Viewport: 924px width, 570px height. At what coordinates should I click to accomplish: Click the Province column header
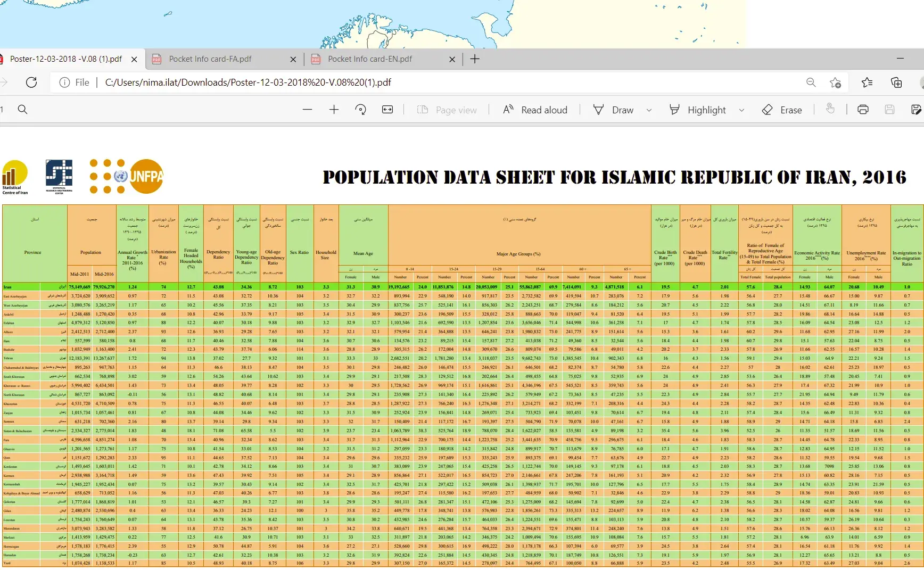[32, 252]
